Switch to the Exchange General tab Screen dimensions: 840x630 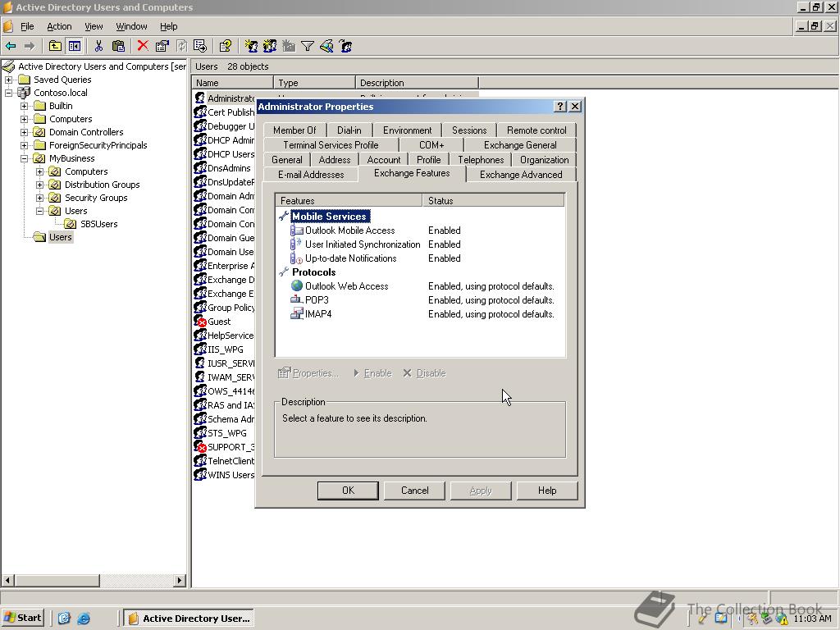coord(519,145)
